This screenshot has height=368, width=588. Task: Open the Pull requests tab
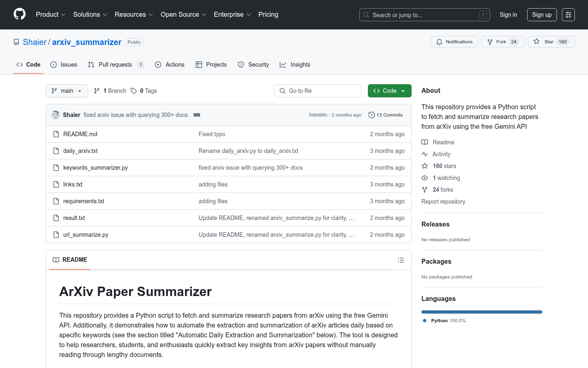point(115,65)
